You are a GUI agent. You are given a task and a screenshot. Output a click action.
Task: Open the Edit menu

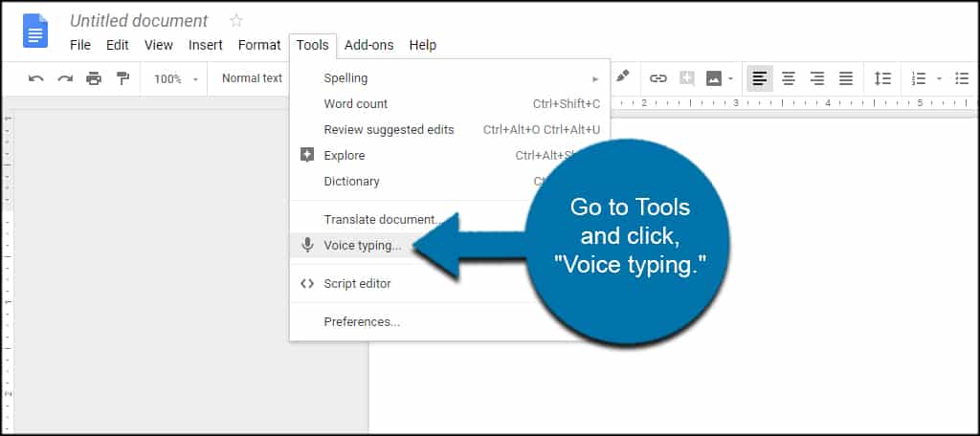point(118,45)
